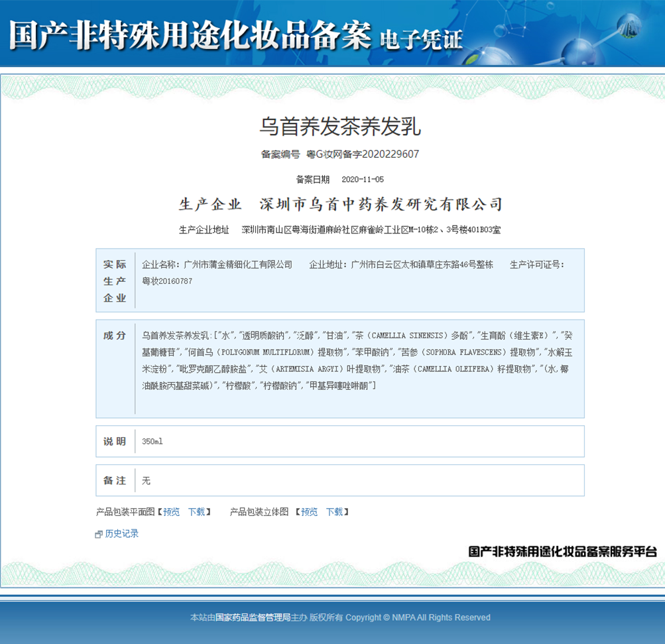This screenshot has height=644, width=665.
Task: Select the 350ml description value
Action: [152, 442]
